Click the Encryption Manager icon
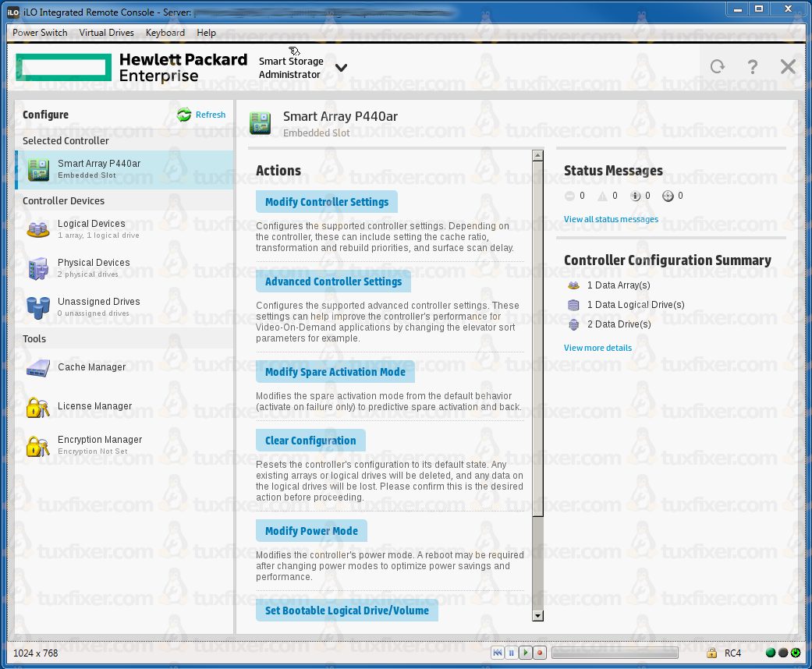Screen dimensions: 812x669 (x=38, y=445)
